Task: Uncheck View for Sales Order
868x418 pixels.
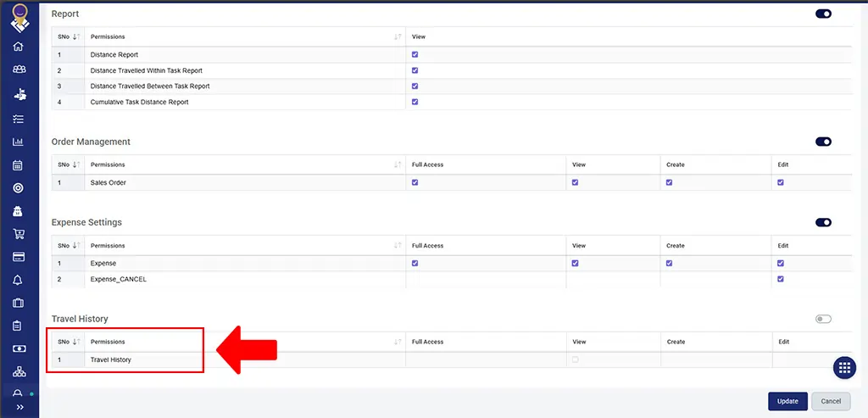Action: 576,182
